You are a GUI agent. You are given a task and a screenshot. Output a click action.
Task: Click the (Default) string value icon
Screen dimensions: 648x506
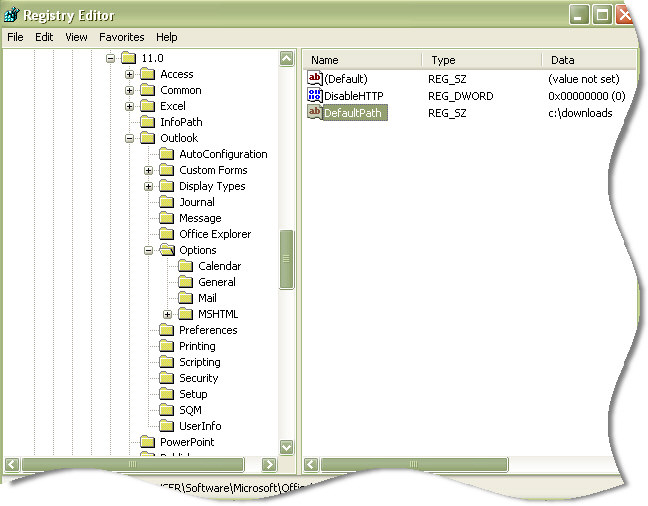click(x=314, y=79)
